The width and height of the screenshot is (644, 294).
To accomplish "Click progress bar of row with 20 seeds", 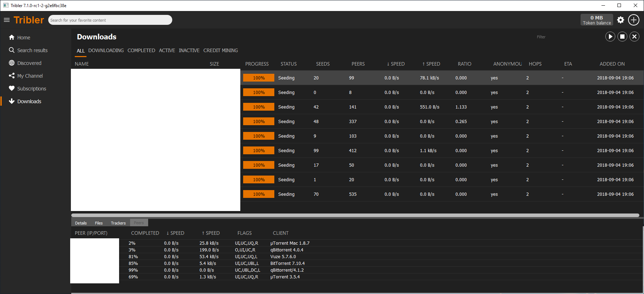I will pos(259,78).
